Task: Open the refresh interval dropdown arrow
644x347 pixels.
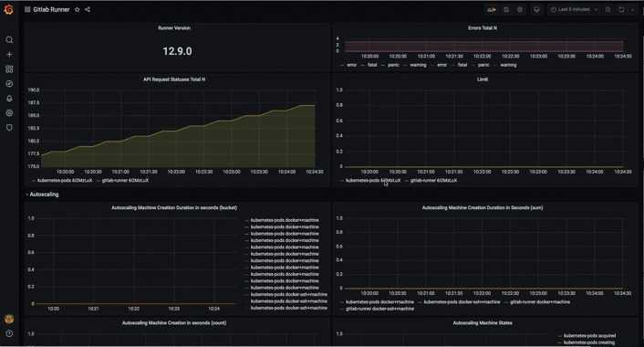Action: click(x=632, y=9)
